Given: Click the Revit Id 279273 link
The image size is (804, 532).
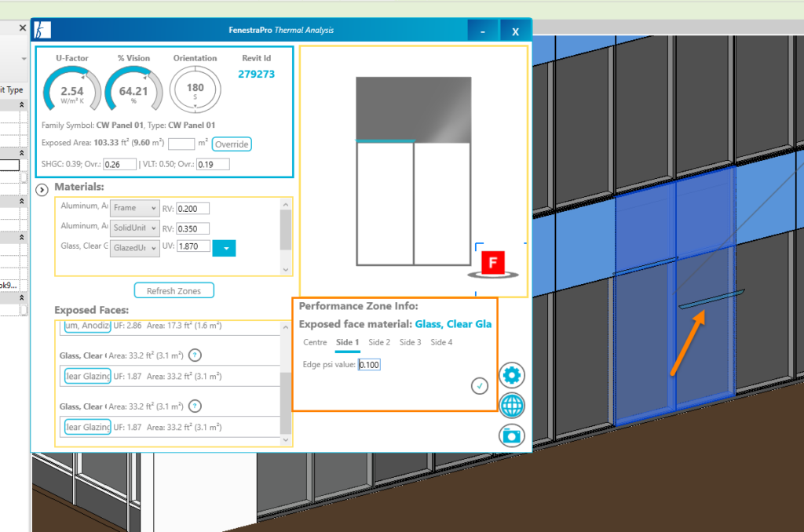Looking at the screenshot, I should pos(257,75).
